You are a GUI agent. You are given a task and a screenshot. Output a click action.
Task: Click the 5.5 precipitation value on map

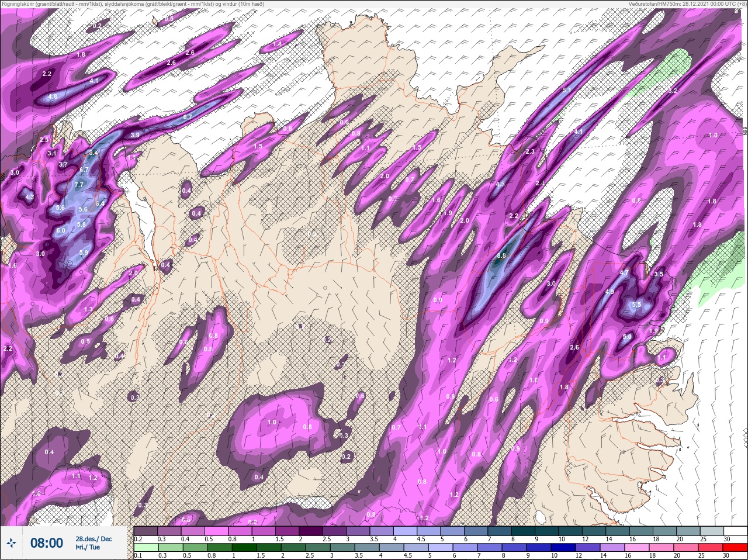pos(637,305)
